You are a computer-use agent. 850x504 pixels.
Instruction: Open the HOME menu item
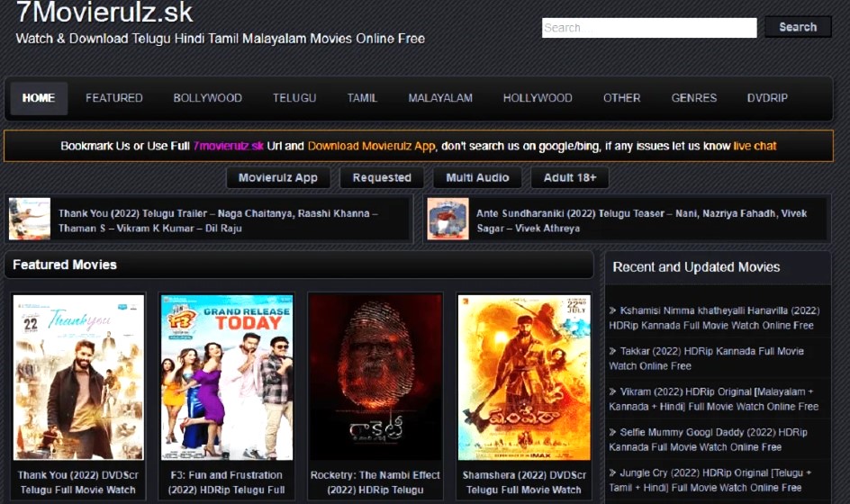[x=39, y=98]
